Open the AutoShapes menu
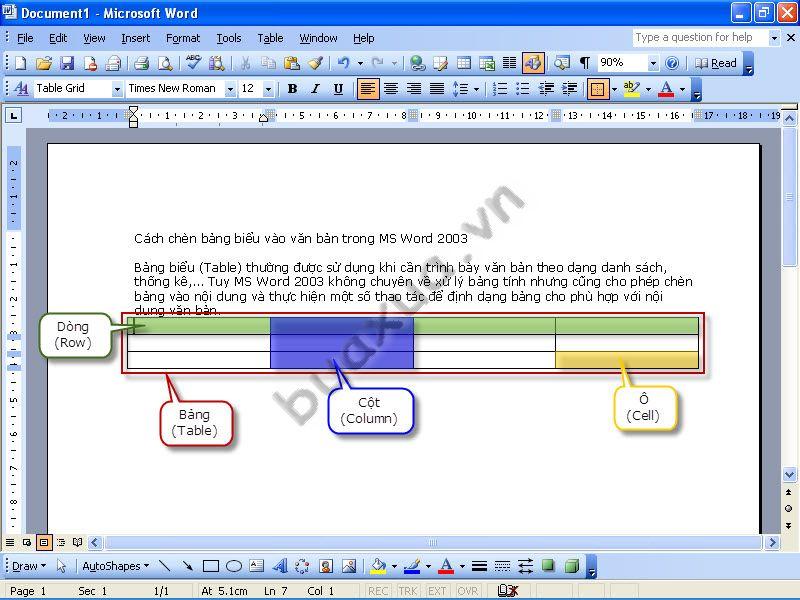This screenshot has height=600, width=800. point(116,566)
